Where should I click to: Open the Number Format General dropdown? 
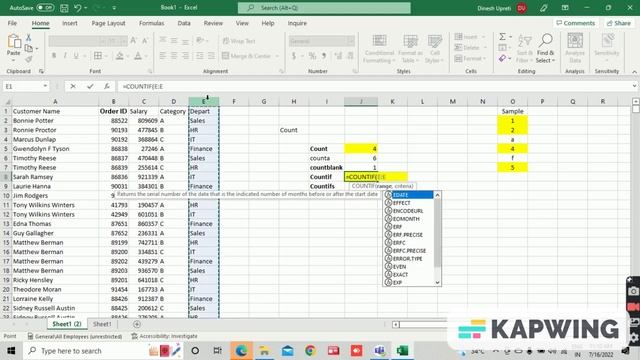point(351,41)
